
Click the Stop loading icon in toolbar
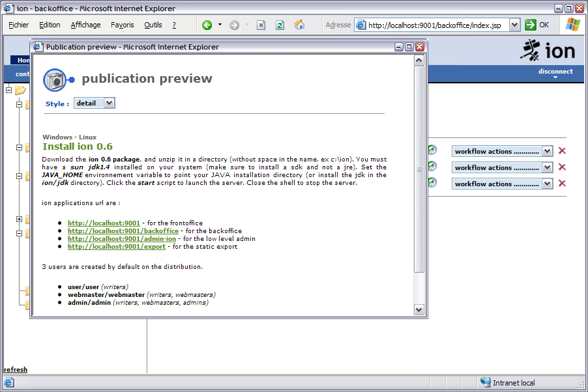pyautogui.click(x=261, y=25)
